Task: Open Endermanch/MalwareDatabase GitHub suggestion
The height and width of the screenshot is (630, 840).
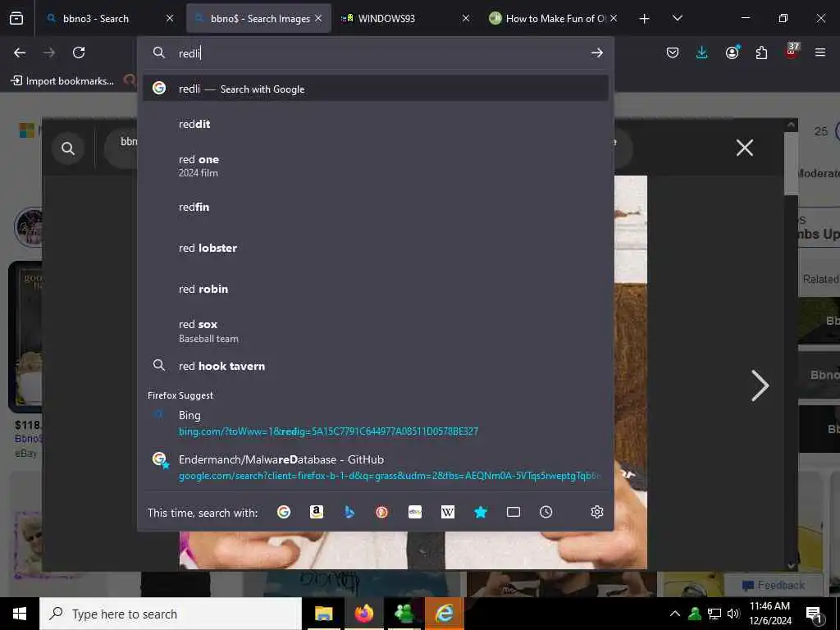Action: (x=376, y=467)
